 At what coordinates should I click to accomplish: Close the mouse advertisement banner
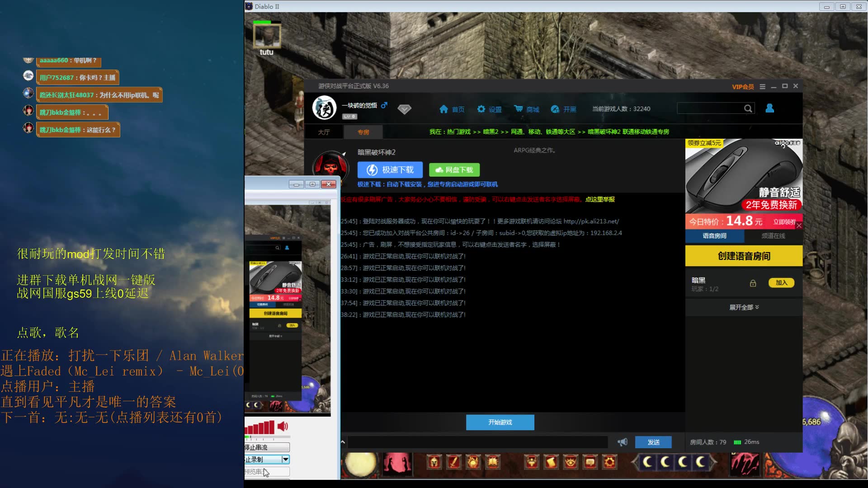pyautogui.click(x=799, y=225)
